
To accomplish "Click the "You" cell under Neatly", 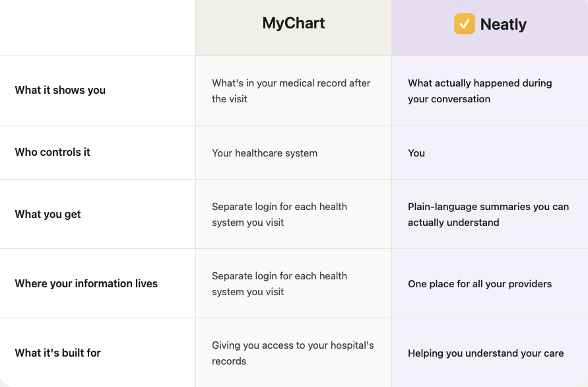I will click(x=416, y=153).
